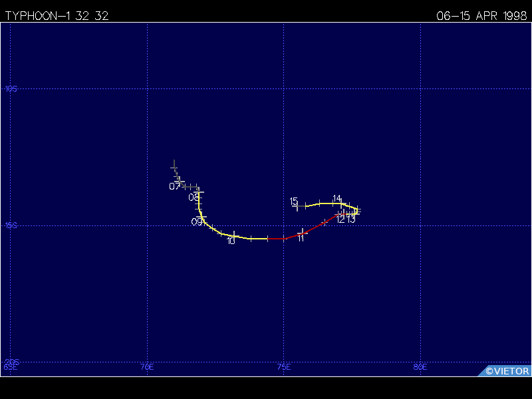Click the day 13 track label
Image resolution: width=532 pixels, height=399 pixels.
pos(351,219)
